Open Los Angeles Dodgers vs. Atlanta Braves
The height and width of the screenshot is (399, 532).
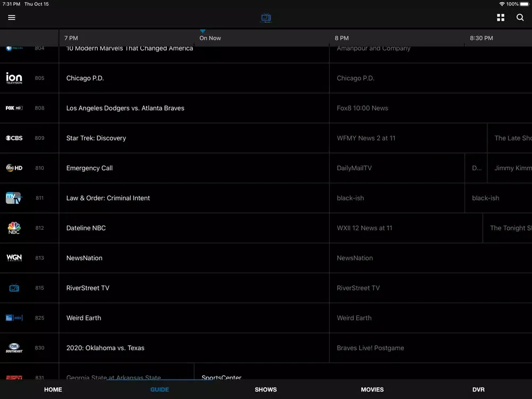pyautogui.click(x=194, y=108)
